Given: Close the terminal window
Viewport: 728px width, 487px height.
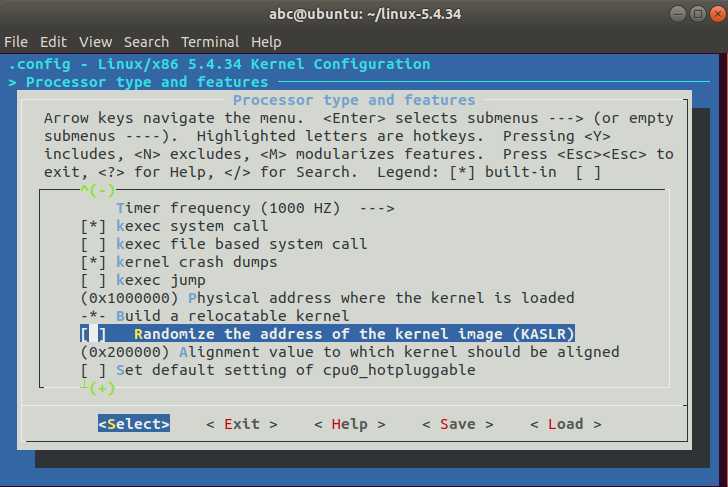Looking at the screenshot, I should point(718,14).
